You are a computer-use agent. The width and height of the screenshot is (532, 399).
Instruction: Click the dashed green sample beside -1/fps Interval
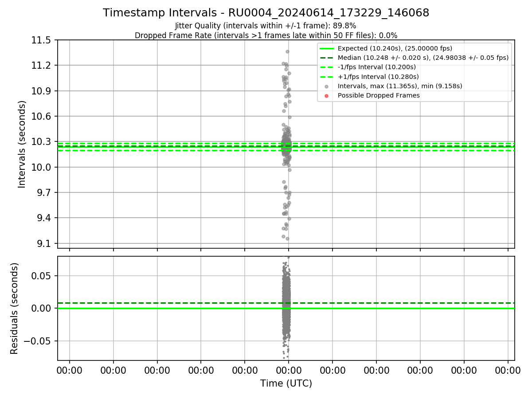coord(326,67)
